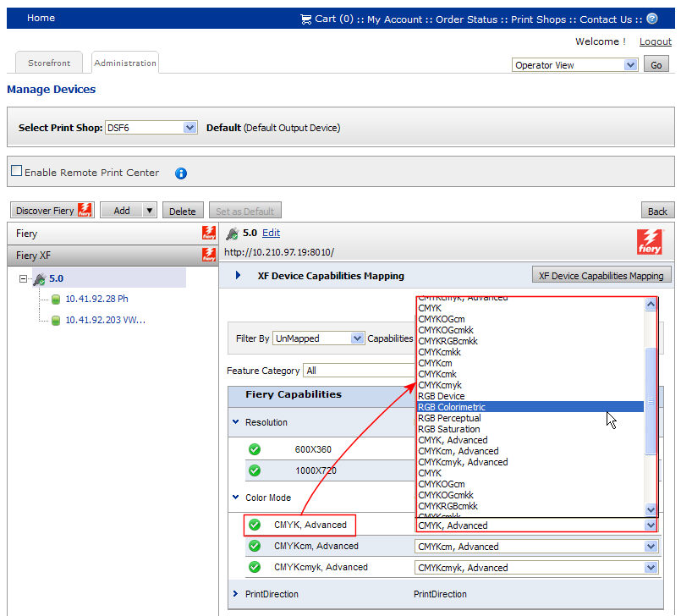
Task: Open the Fiery accordion section
Action: [x=113, y=234]
